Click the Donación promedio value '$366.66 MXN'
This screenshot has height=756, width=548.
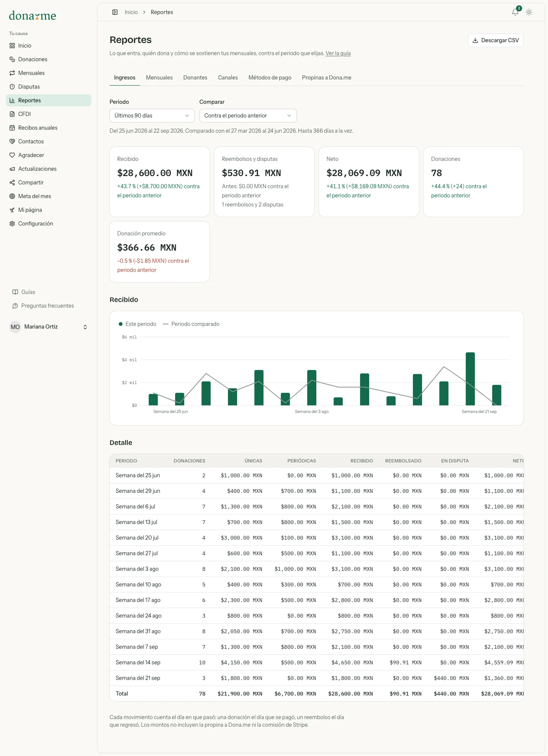click(x=147, y=248)
